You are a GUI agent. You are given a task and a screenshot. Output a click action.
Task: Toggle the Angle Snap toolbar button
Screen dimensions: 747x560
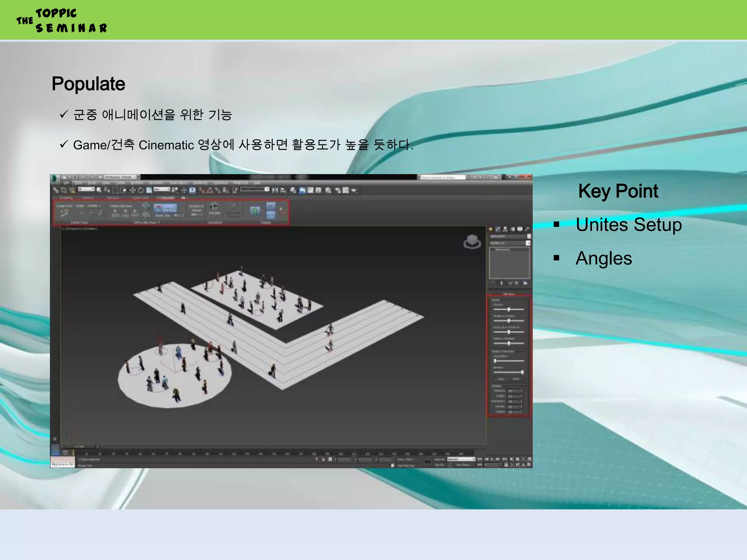pyautogui.click(x=210, y=190)
